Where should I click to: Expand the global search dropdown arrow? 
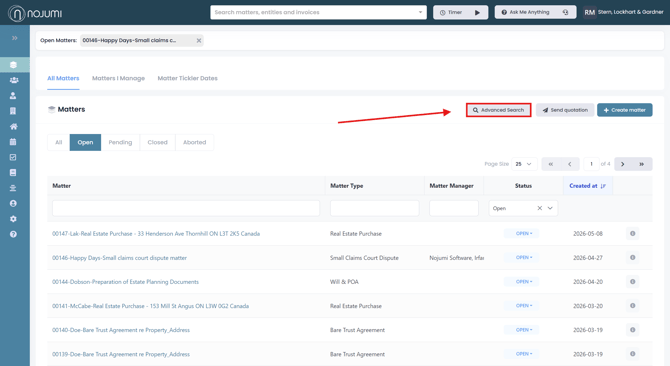pyautogui.click(x=420, y=12)
